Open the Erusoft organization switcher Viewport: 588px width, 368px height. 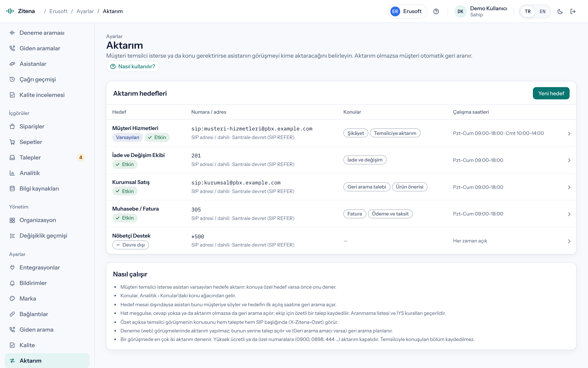point(407,11)
